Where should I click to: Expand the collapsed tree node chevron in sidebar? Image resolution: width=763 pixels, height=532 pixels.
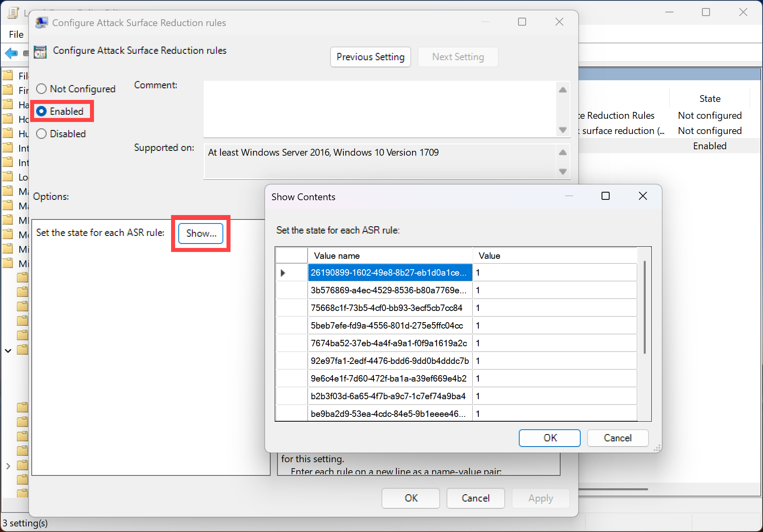8,466
